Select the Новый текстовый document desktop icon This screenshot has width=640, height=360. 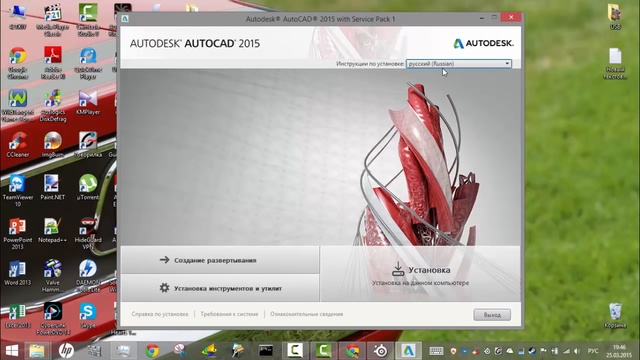coord(615,63)
